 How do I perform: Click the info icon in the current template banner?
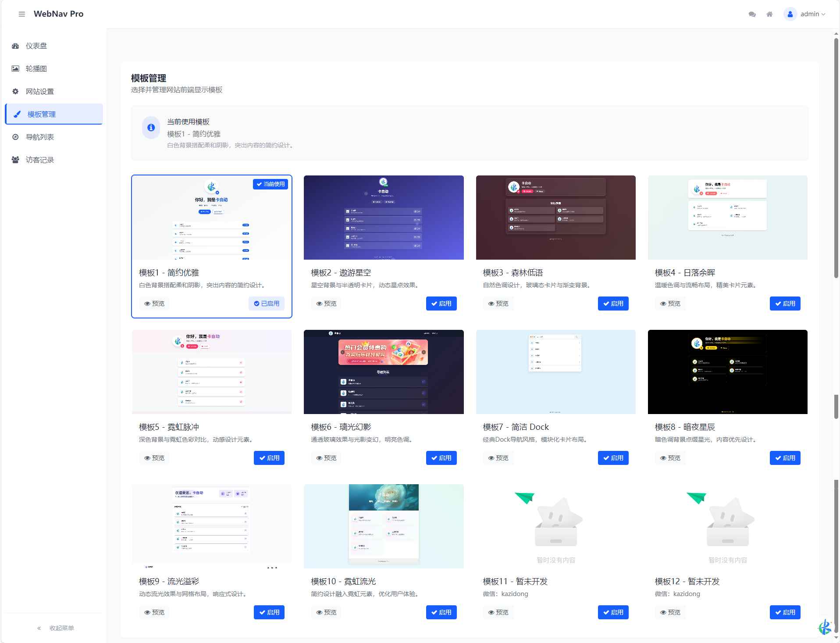(150, 128)
